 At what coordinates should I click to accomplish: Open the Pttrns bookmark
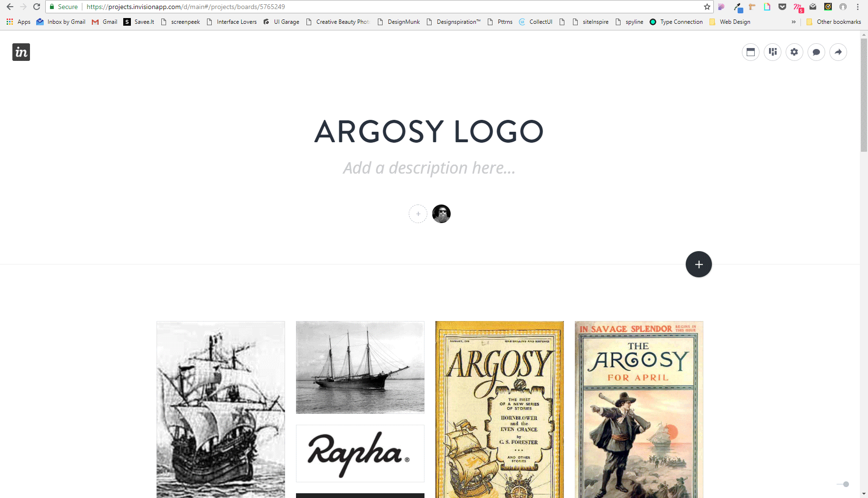pos(500,22)
